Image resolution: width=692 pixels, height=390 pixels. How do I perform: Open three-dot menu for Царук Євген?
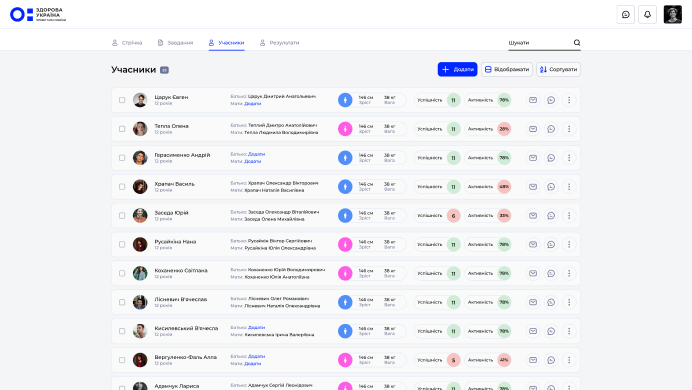569,100
